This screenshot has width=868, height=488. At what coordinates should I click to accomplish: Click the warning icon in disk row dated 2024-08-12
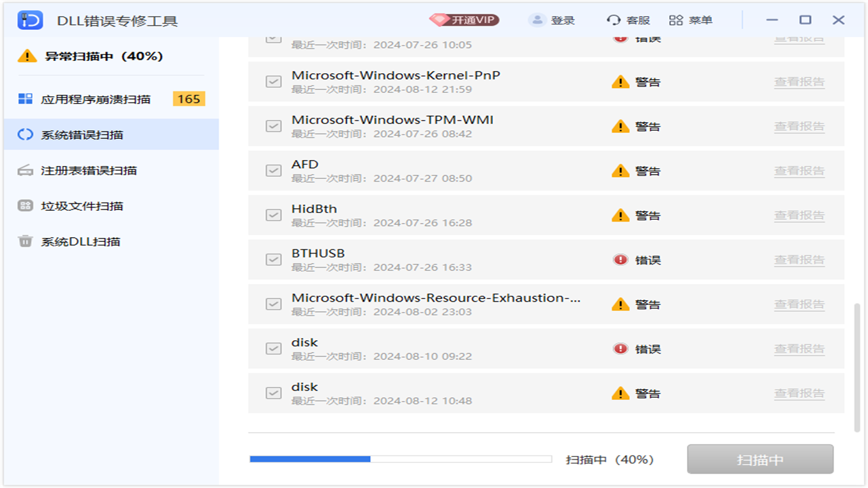[x=620, y=393]
